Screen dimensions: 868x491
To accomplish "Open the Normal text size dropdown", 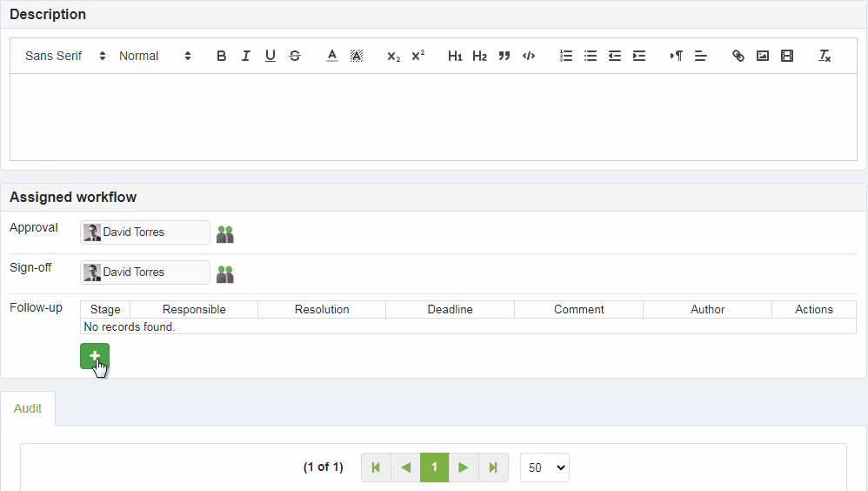I will point(155,56).
